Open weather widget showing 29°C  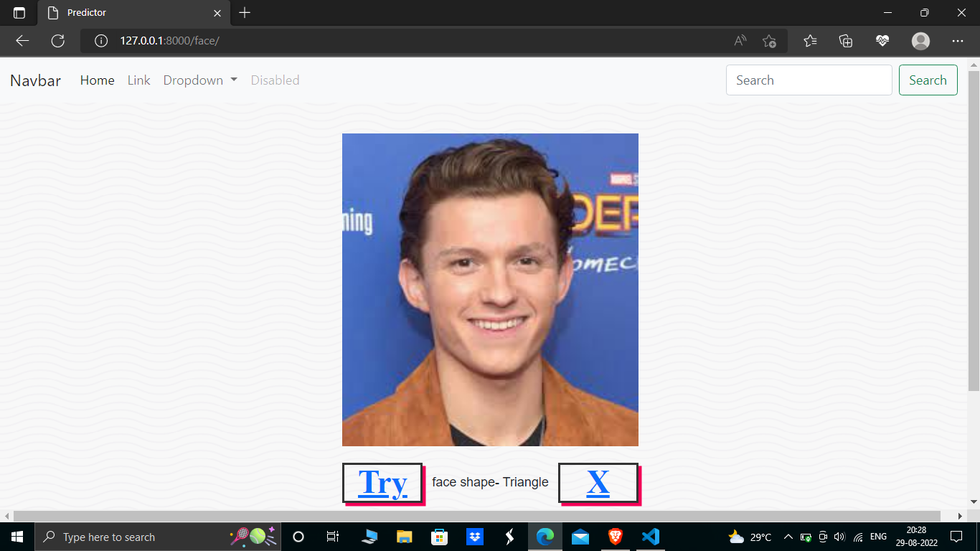(x=750, y=537)
